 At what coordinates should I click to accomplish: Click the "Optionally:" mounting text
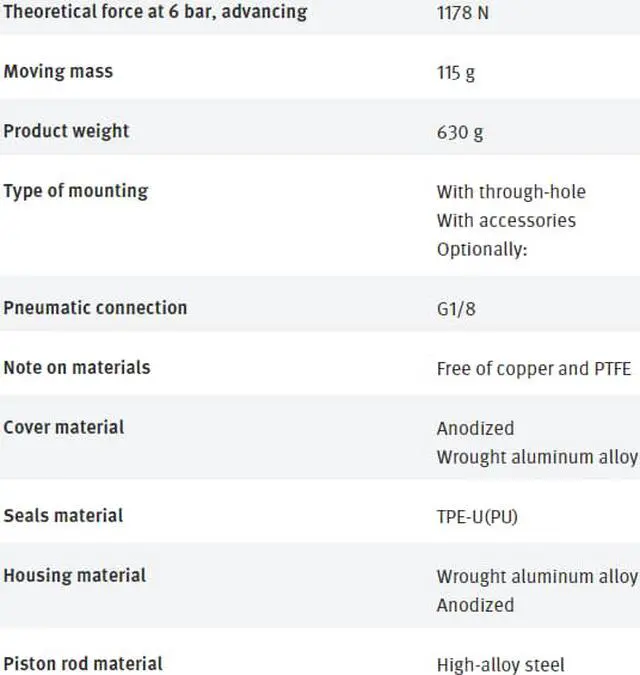[x=482, y=250]
